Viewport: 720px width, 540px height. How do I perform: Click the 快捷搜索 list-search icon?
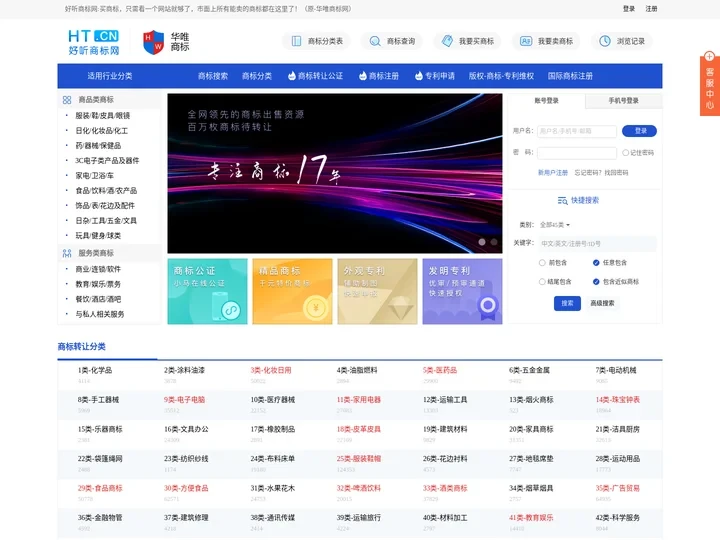tap(562, 201)
